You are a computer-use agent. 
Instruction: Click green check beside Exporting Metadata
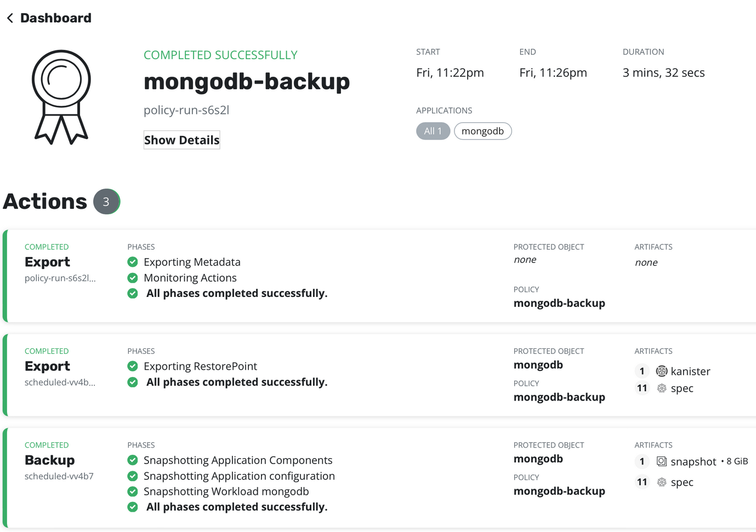133,262
